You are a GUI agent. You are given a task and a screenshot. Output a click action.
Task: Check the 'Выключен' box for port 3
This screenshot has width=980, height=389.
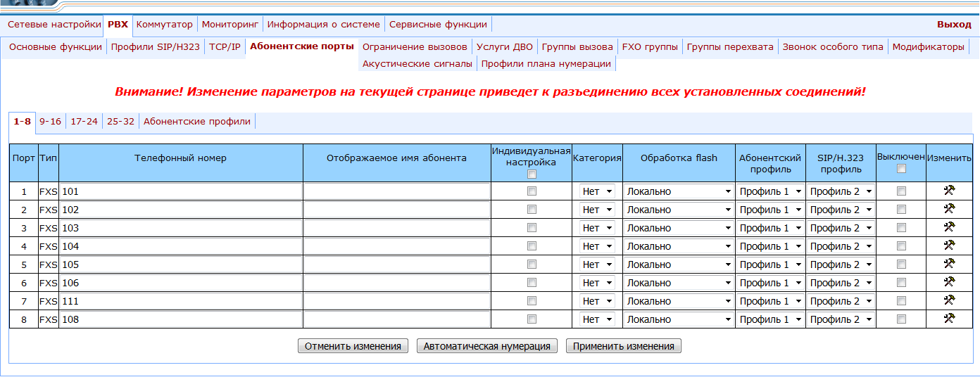[901, 228]
